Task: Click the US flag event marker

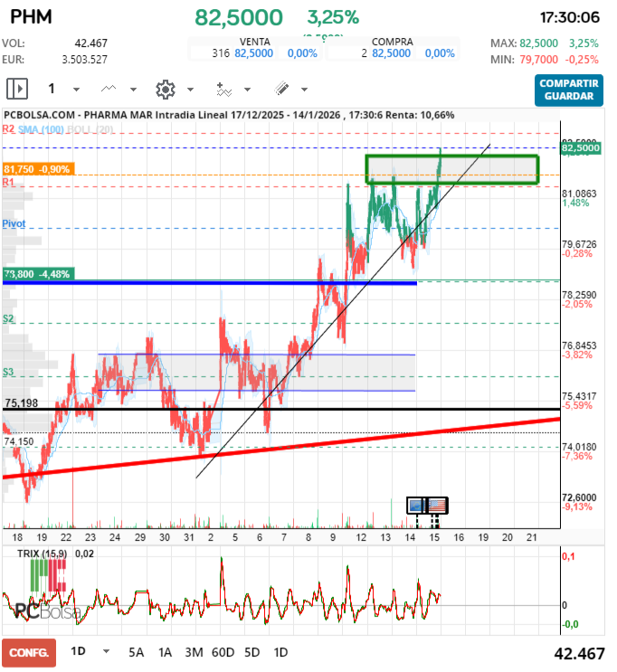Action: point(436,506)
